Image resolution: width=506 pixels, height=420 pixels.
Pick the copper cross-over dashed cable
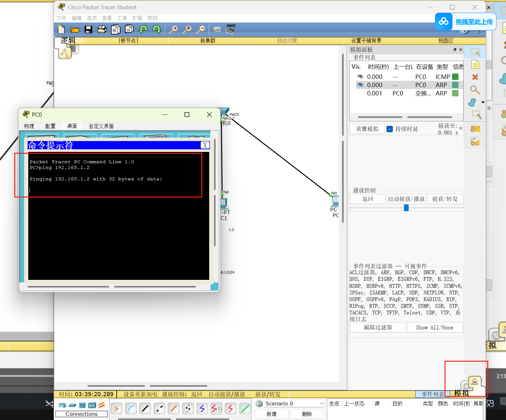(x=159, y=409)
